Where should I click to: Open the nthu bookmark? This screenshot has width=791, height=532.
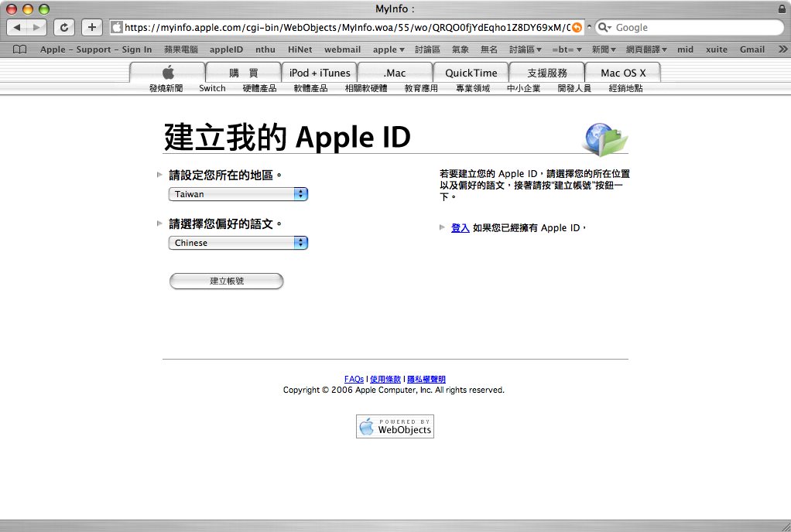tap(265, 49)
